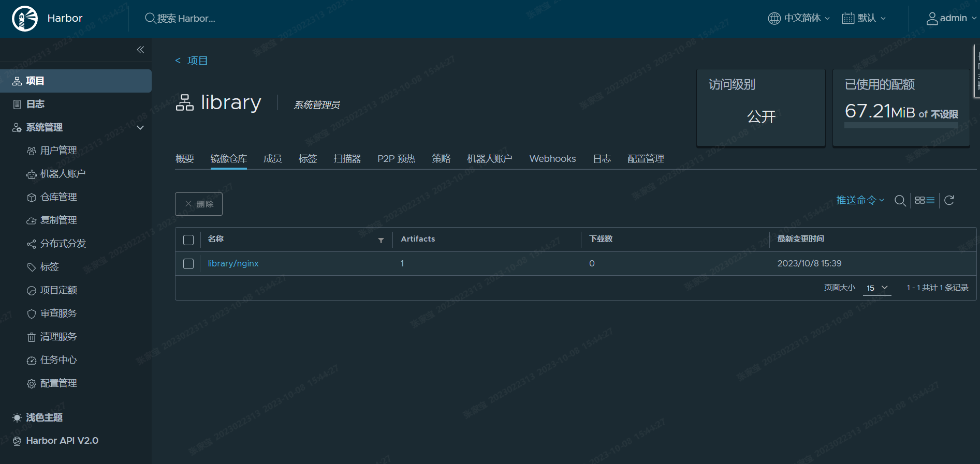Image resolution: width=980 pixels, height=464 pixels.
Task: Expand the 系统管理 section chevron
Action: coord(140,128)
